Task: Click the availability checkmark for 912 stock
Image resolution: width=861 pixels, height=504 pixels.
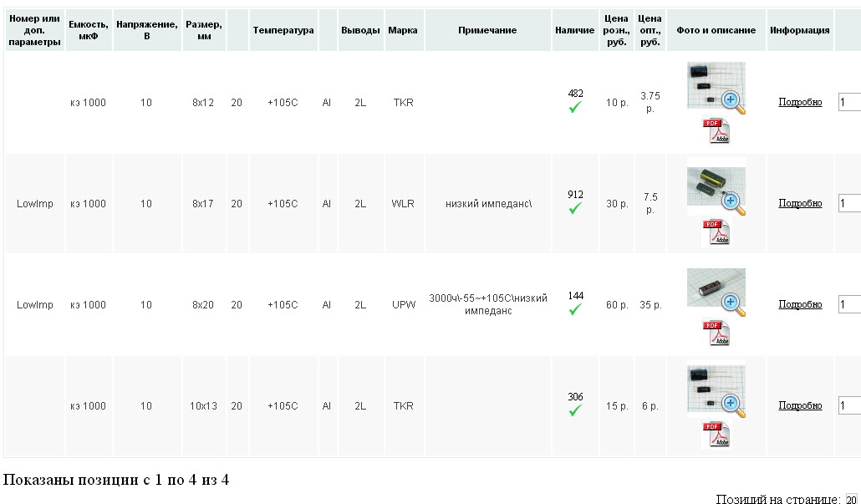Action: coord(575,208)
